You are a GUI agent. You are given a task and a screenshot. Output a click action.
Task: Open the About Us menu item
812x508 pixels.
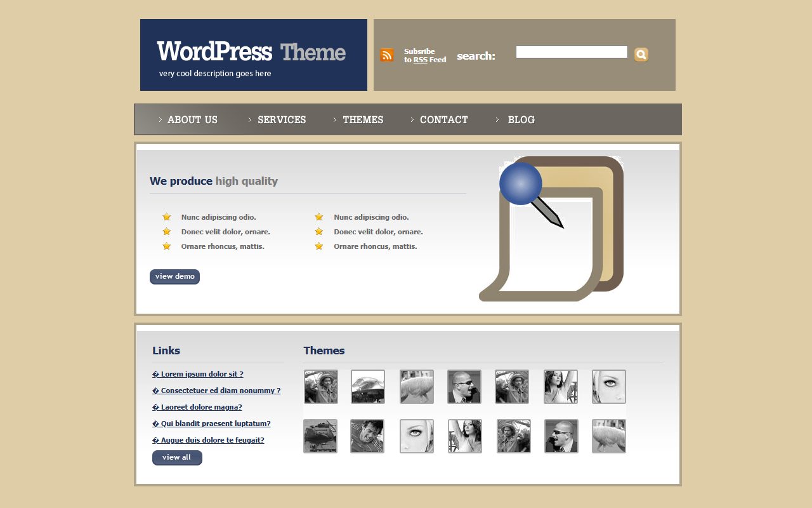[x=192, y=119]
